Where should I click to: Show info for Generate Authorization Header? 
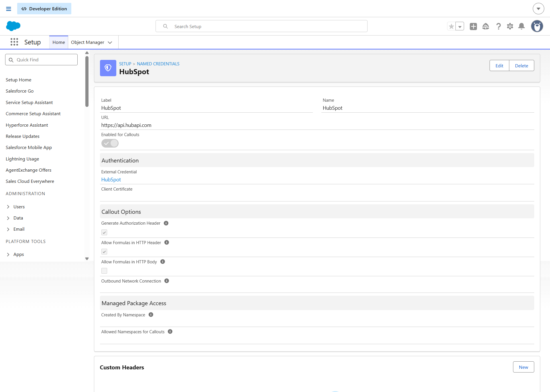pyautogui.click(x=166, y=223)
